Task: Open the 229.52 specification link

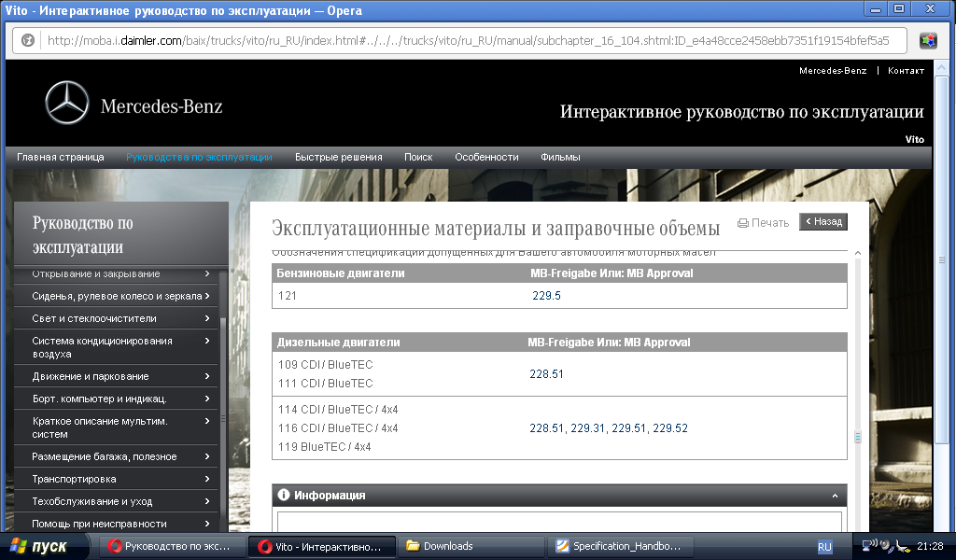Action: 670,428
